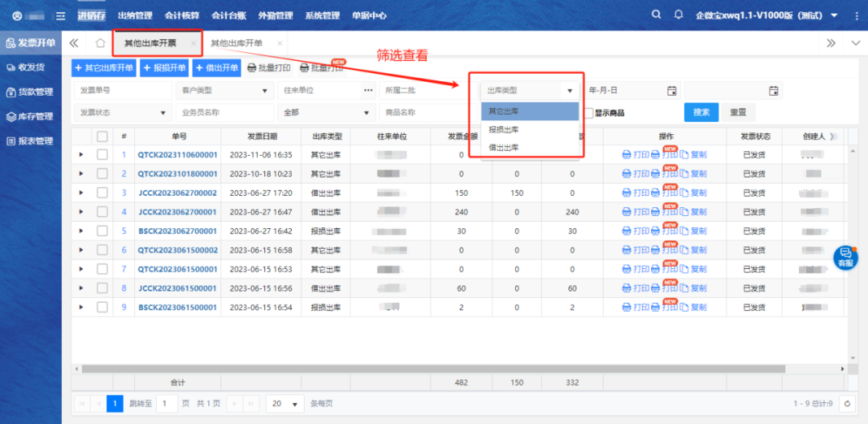Go to the home tab icon
868x424 pixels.
coord(100,43)
